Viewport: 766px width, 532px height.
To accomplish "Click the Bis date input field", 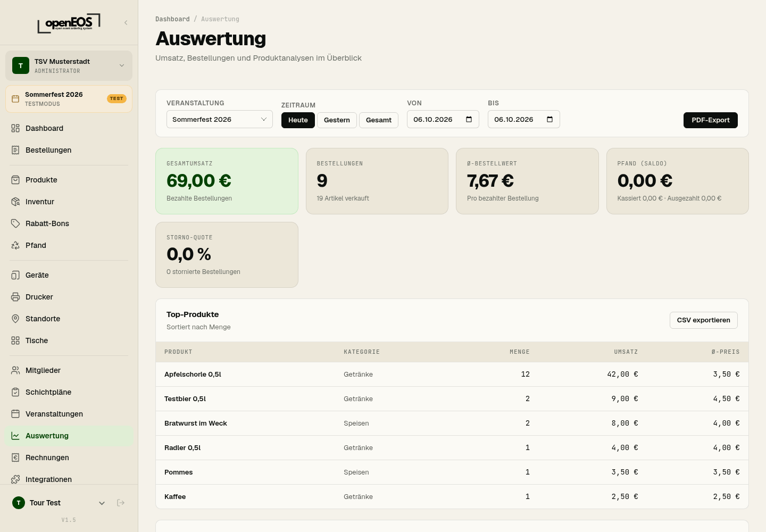I will point(524,119).
